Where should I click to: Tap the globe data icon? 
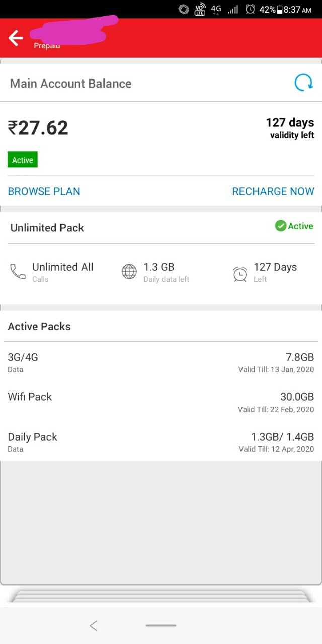pyautogui.click(x=129, y=272)
